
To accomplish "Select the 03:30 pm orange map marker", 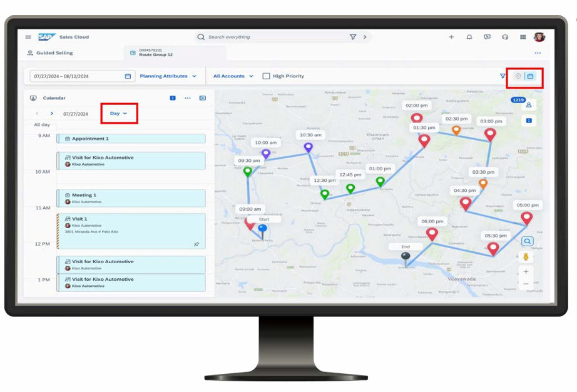I will [x=483, y=184].
